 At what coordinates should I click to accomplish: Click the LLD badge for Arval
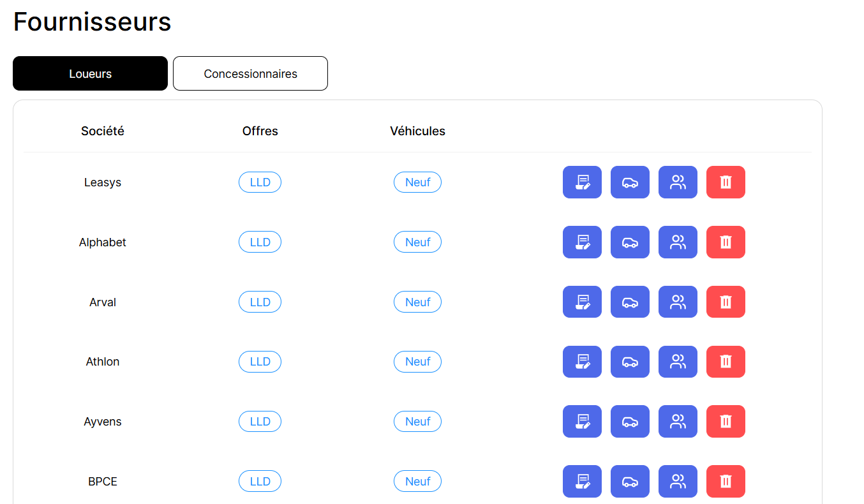[x=260, y=302]
